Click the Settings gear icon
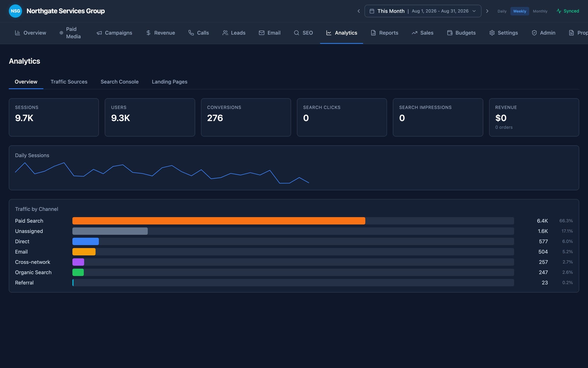Image resolution: width=588 pixels, height=368 pixels. click(x=492, y=33)
